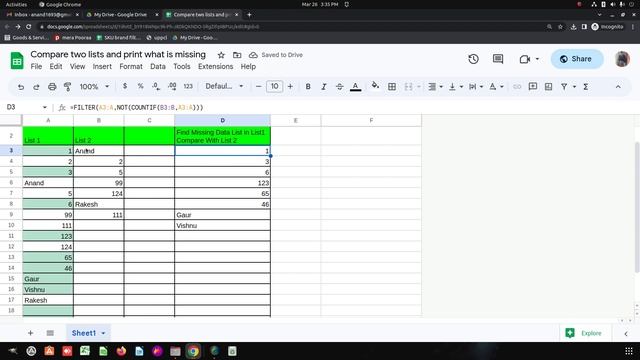This screenshot has height=360, width=640.
Task: Open fill color picker
Action: (375, 86)
